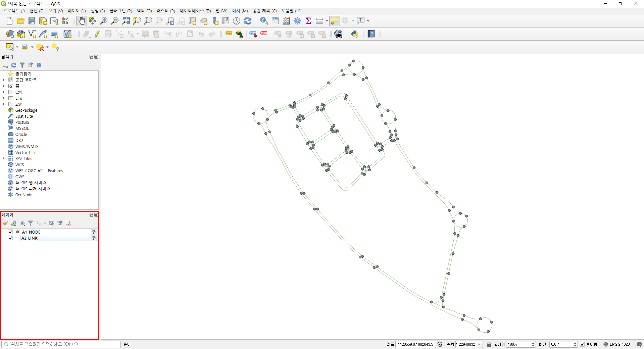This screenshot has height=349, width=644.
Task: Select the Identify Features tool
Action: tap(264, 21)
